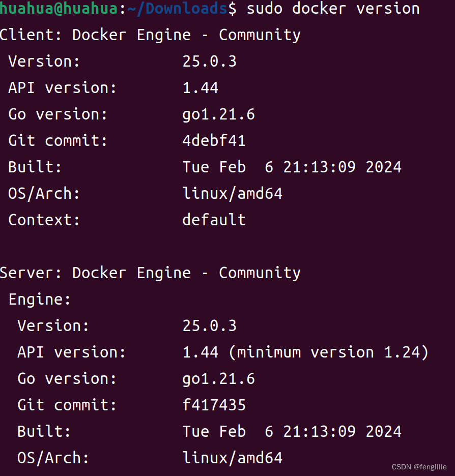The image size is (455, 476).
Task: Select the Server "linux/amd64" value
Action: click(233, 458)
